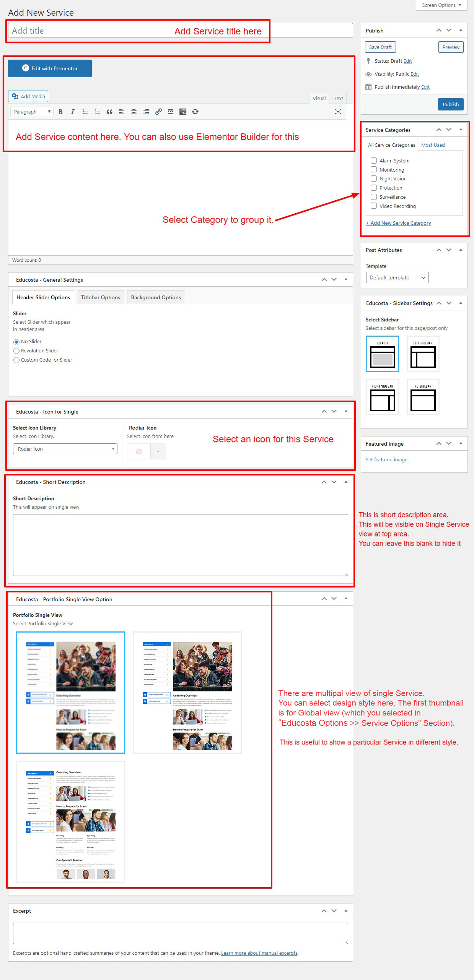Switch to the Titlebar Options tab

pyautogui.click(x=100, y=297)
